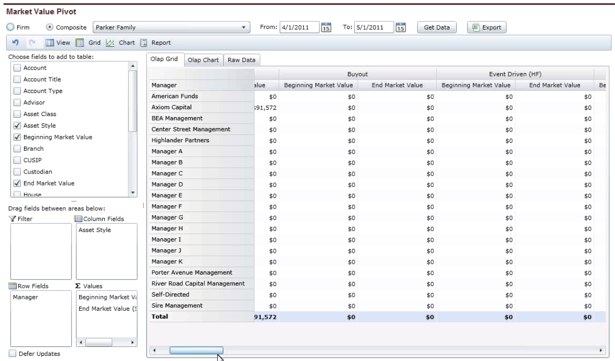Open the From date calendar picker
Viewport: 615px width, 361px height.
click(326, 27)
